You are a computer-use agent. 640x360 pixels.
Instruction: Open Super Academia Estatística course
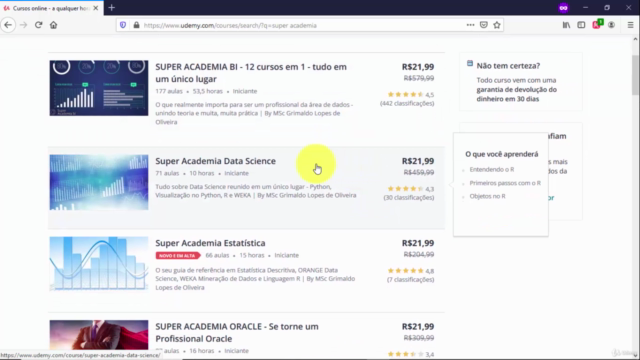tap(210, 243)
